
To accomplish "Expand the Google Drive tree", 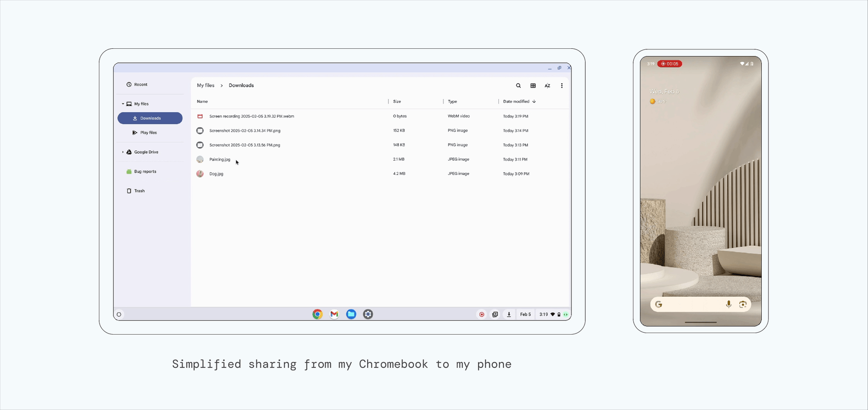I will pos(123,152).
